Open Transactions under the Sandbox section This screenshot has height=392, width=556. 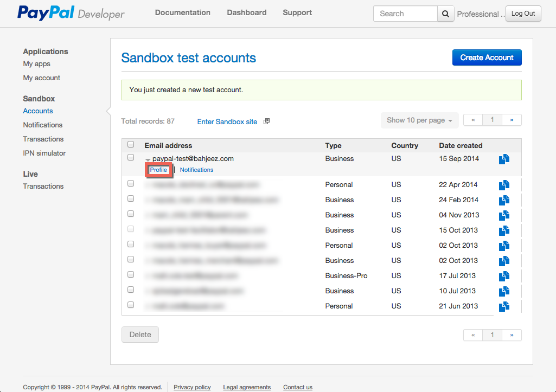(43, 139)
